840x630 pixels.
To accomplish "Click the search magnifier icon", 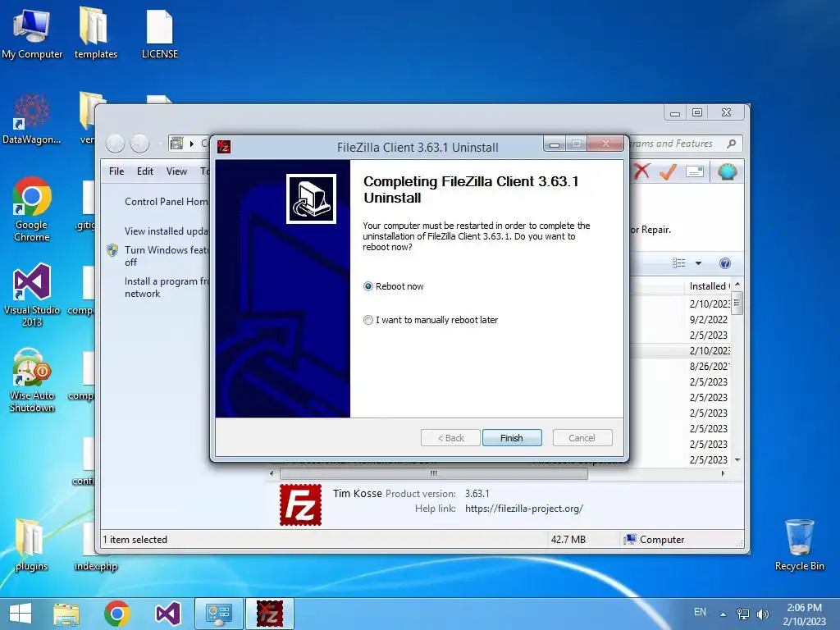I will pyautogui.click(x=732, y=143).
